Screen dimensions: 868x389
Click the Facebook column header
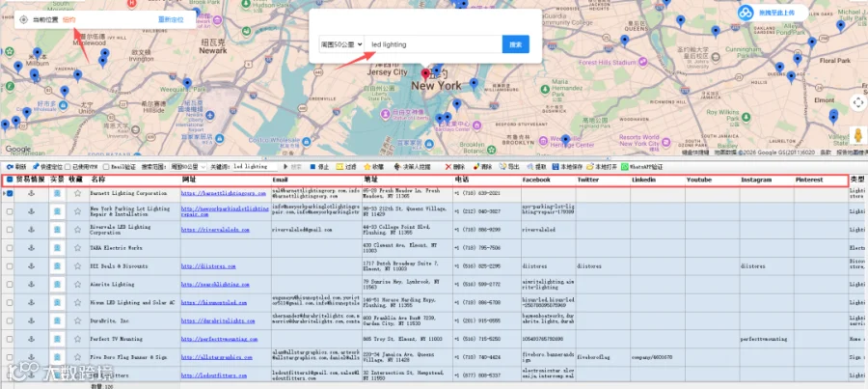(536, 180)
